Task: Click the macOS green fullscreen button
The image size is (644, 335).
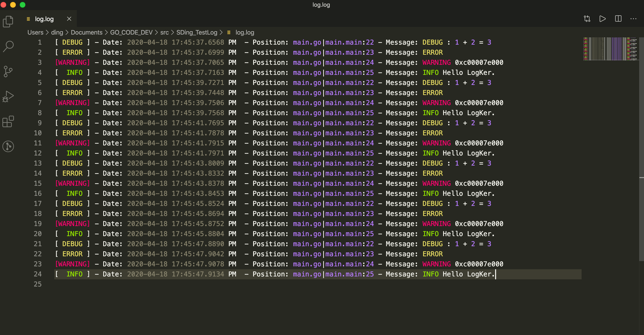Action: 23,5
